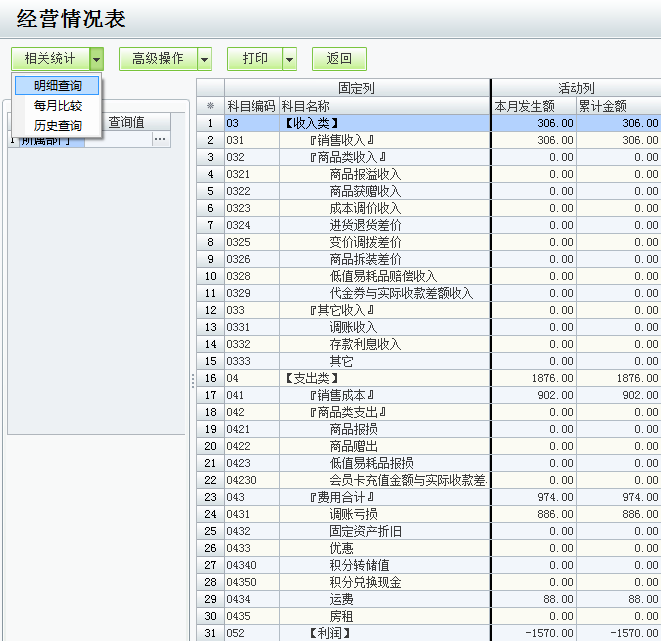Click the 低值易耗品赔偿收入 cell
Screen dimensions: 661x641
383,276
